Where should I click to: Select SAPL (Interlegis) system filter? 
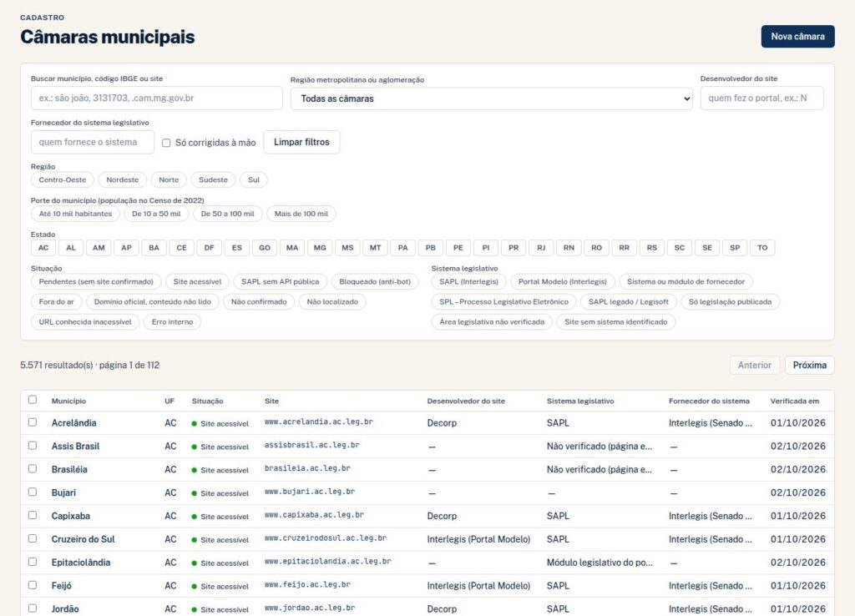coord(469,282)
